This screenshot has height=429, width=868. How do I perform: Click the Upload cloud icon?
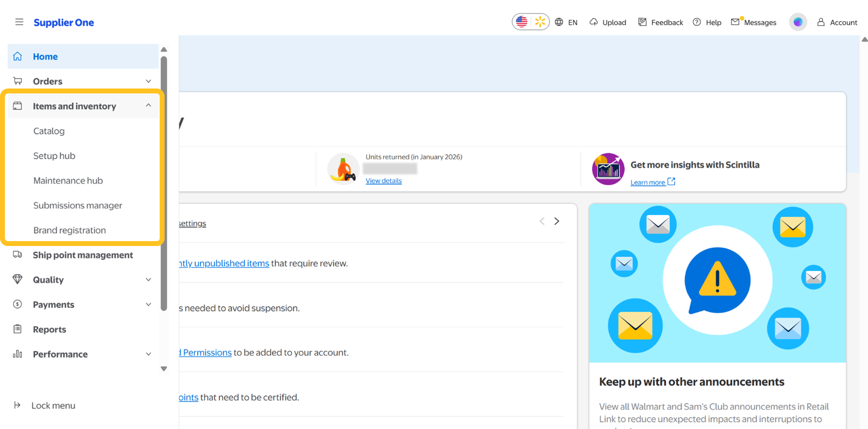click(x=594, y=22)
